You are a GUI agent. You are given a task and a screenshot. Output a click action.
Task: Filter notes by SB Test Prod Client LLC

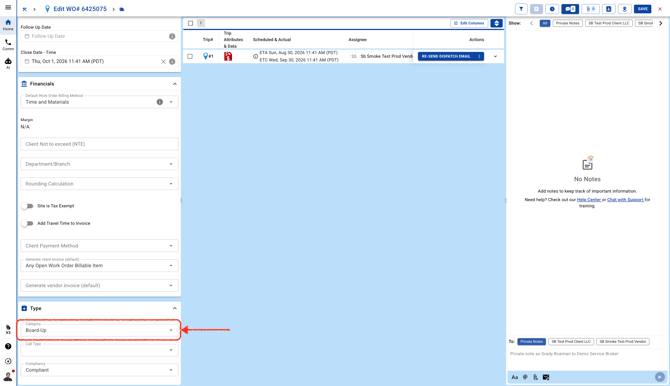[x=609, y=23]
